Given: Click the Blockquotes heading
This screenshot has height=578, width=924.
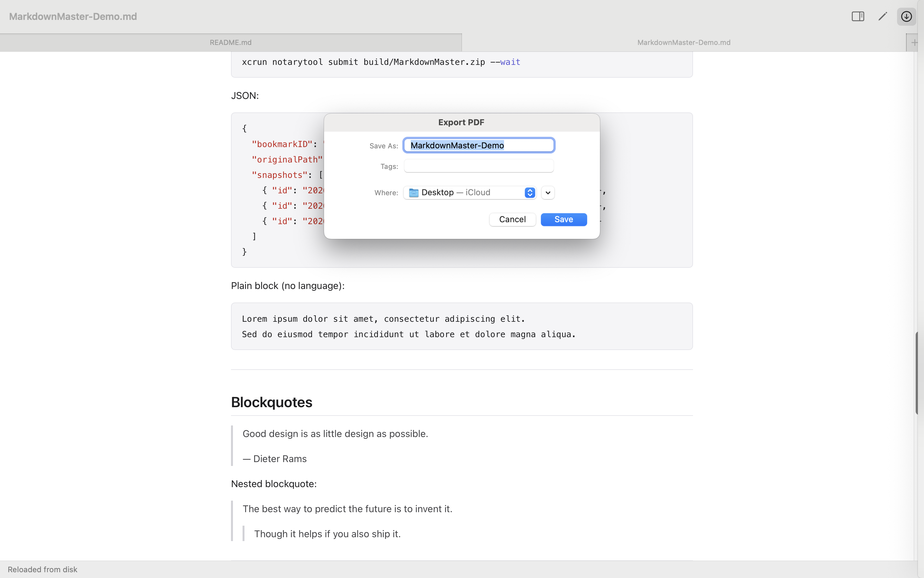Looking at the screenshot, I should pyautogui.click(x=271, y=402).
